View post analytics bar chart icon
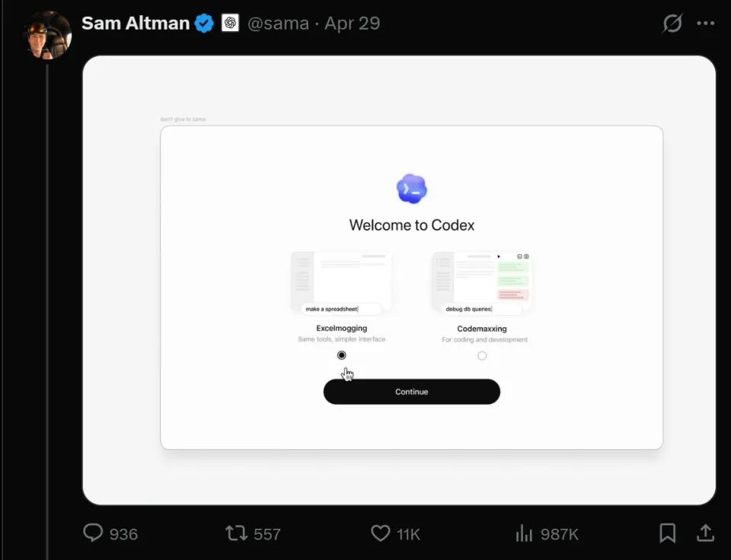Image resolution: width=731 pixels, height=560 pixels. (x=524, y=533)
